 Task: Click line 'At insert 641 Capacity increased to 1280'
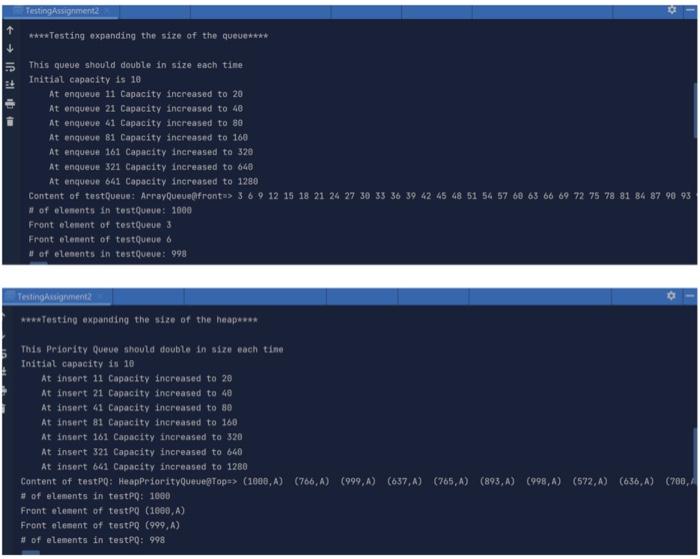pos(145,467)
